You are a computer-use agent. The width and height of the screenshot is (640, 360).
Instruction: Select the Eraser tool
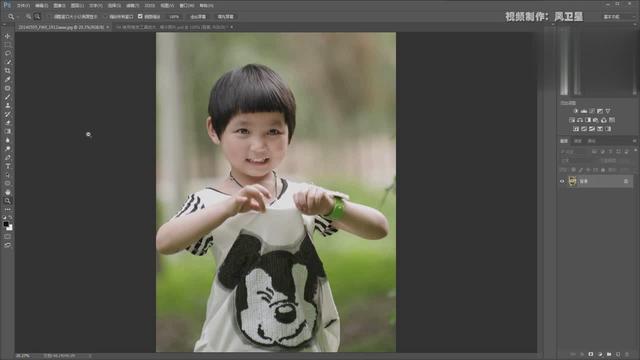(x=7, y=123)
